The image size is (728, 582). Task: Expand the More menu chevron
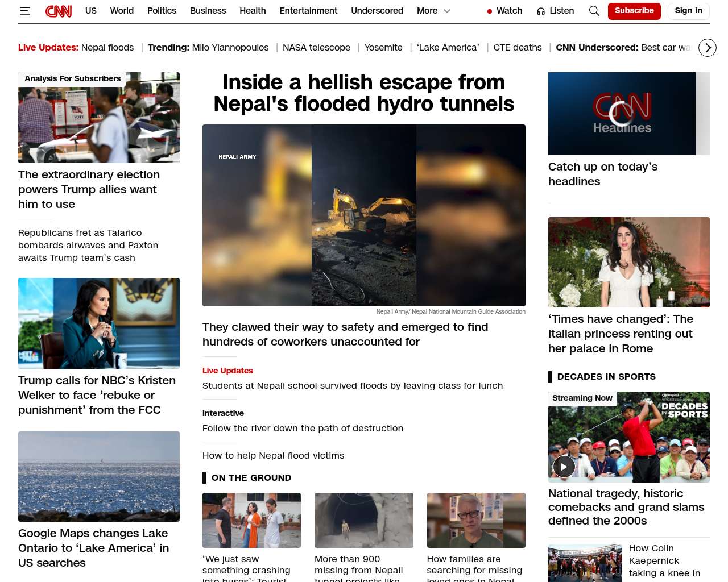(447, 11)
